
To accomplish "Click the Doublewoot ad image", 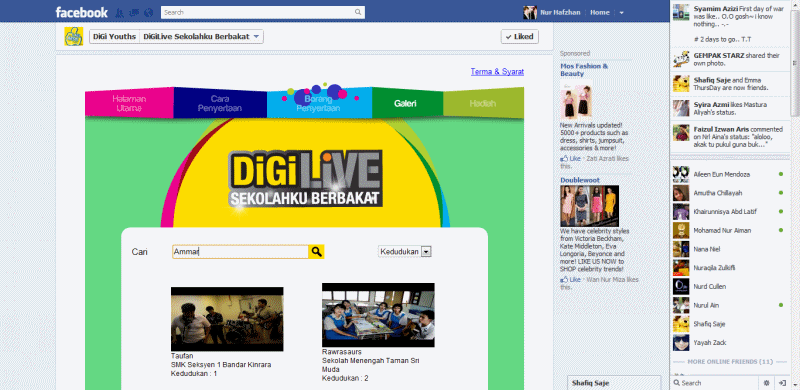I will (589, 206).
